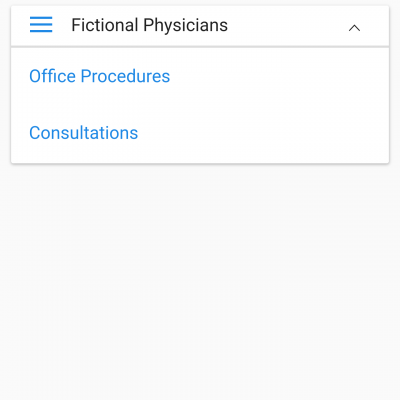Click the up-arrow icon beside the title
Image resolution: width=400 pixels, height=400 pixels.
click(x=354, y=28)
